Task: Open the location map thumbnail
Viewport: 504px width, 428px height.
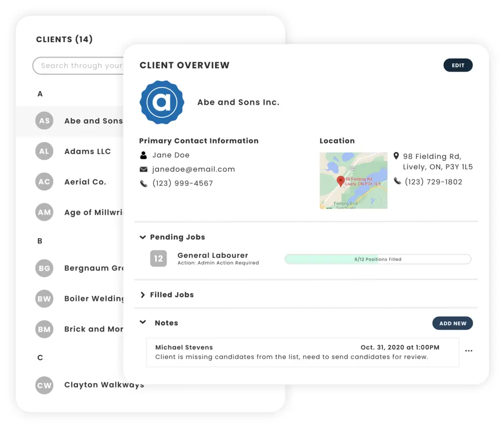Action: pyautogui.click(x=353, y=180)
